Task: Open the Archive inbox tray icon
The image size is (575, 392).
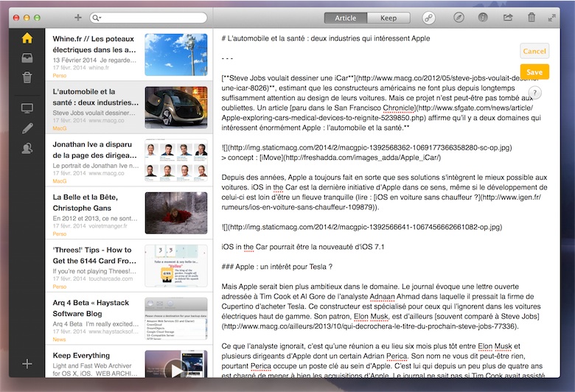Action: click(27, 58)
